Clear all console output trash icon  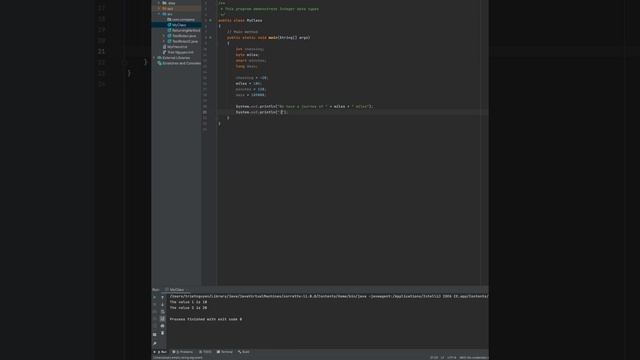coord(162,333)
